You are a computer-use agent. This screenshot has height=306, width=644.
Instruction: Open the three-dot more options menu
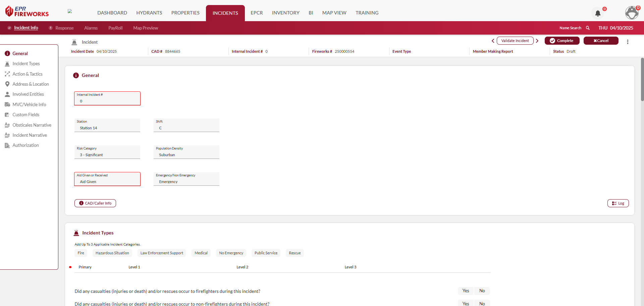628,42
